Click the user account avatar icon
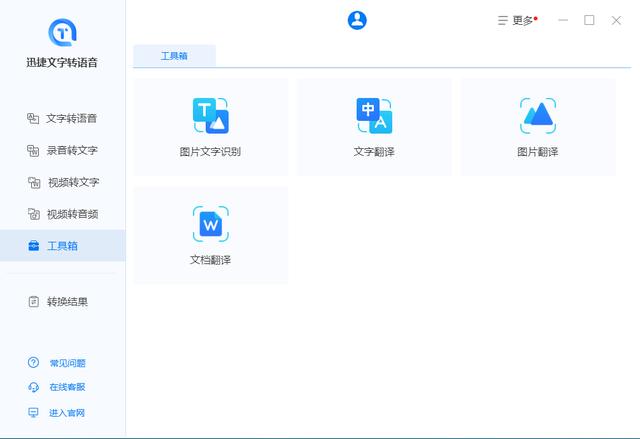This screenshot has height=439, width=640. coord(357,20)
